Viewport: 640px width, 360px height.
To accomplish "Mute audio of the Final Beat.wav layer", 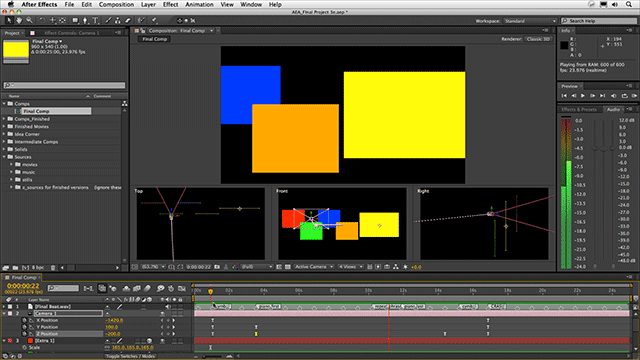I will (167, 307).
